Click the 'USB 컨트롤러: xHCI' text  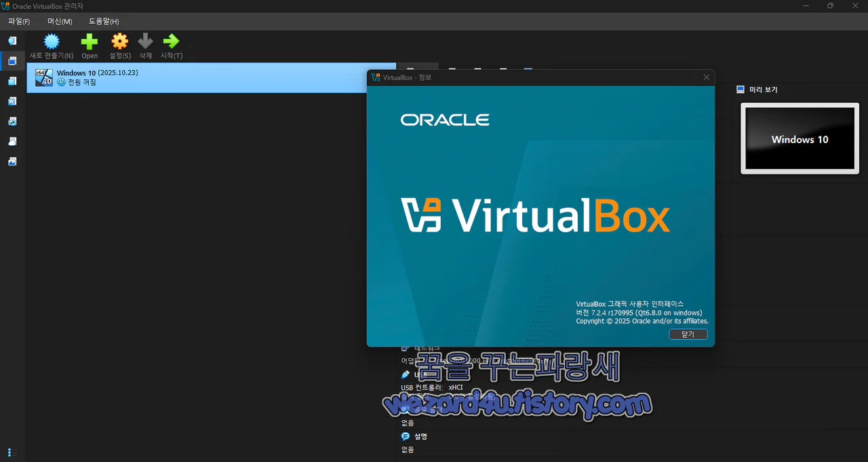432,388
